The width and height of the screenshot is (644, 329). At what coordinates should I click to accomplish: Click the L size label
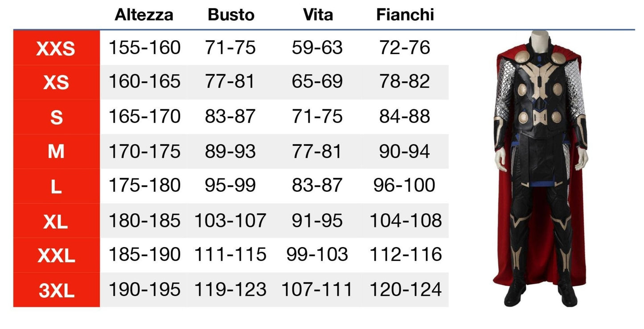[56, 186]
